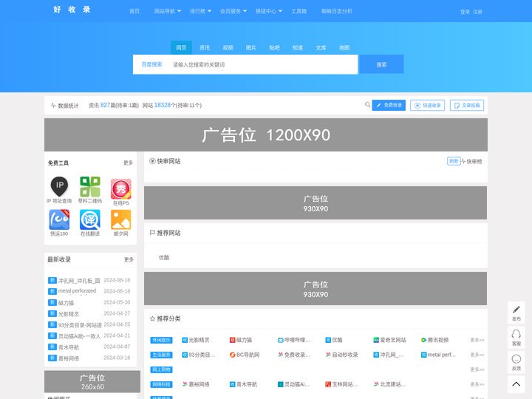Click the 登录 link

[x=465, y=12]
